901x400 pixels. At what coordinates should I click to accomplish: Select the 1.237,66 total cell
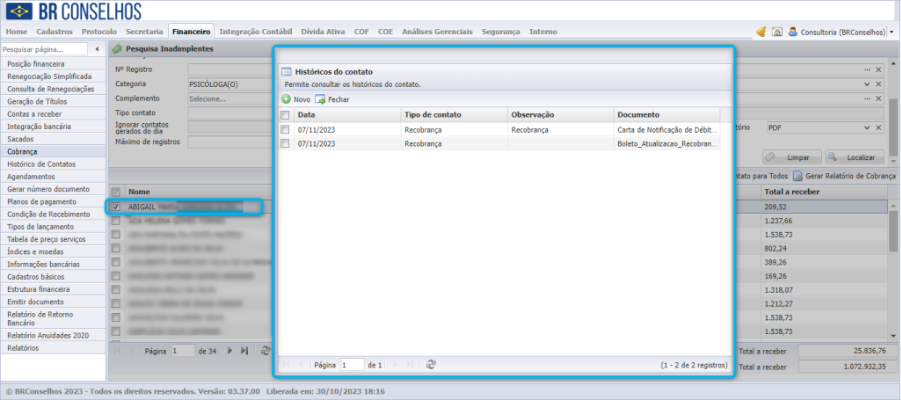pos(825,221)
